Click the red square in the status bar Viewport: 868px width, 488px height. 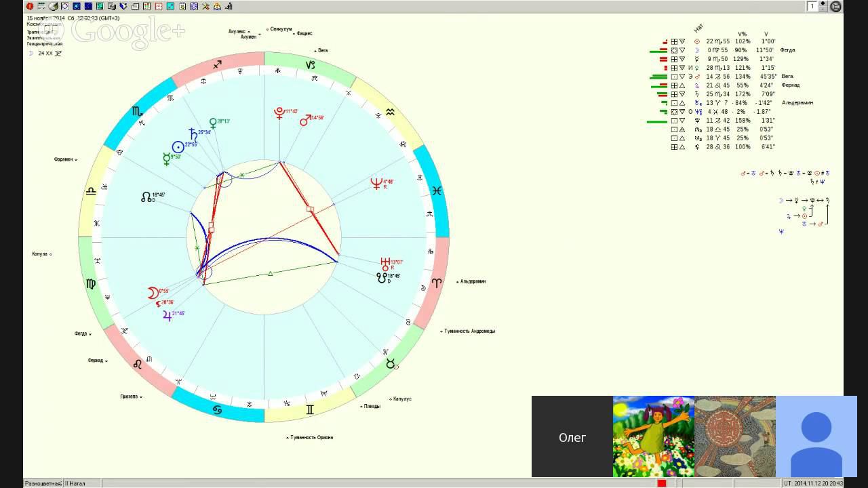point(662,483)
